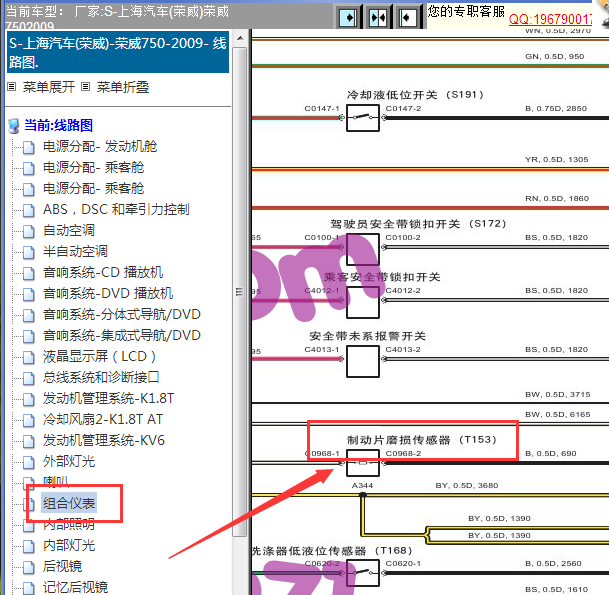Open 电源分配- 发动机舱 diagram
The width and height of the screenshot is (609, 595).
point(100,146)
